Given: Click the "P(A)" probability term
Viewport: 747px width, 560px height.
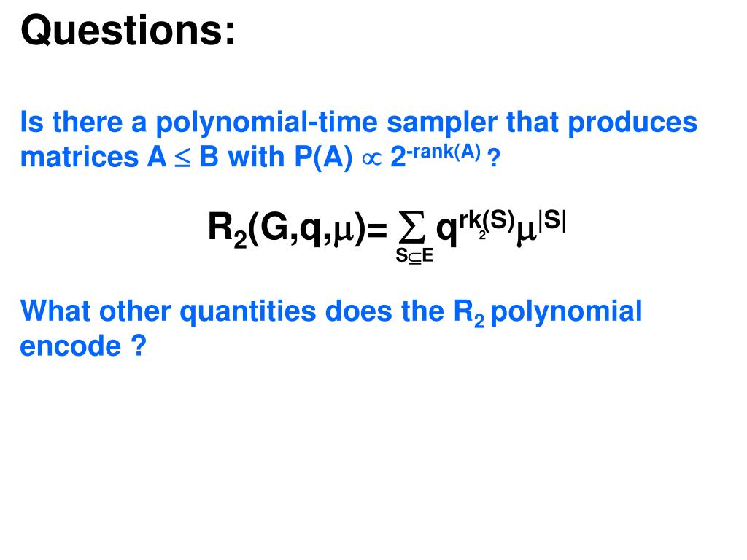Looking at the screenshot, I should (x=323, y=157).
